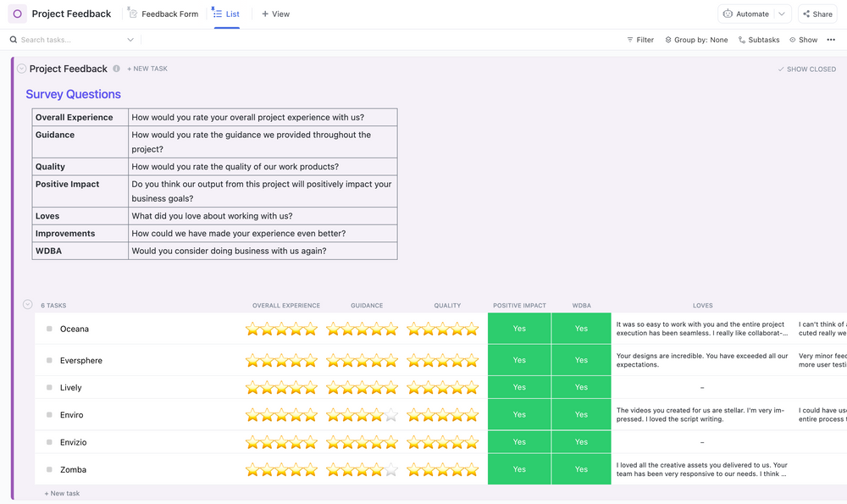Click the search magnifier icon
The width and height of the screenshot is (847, 504).
[12, 39]
